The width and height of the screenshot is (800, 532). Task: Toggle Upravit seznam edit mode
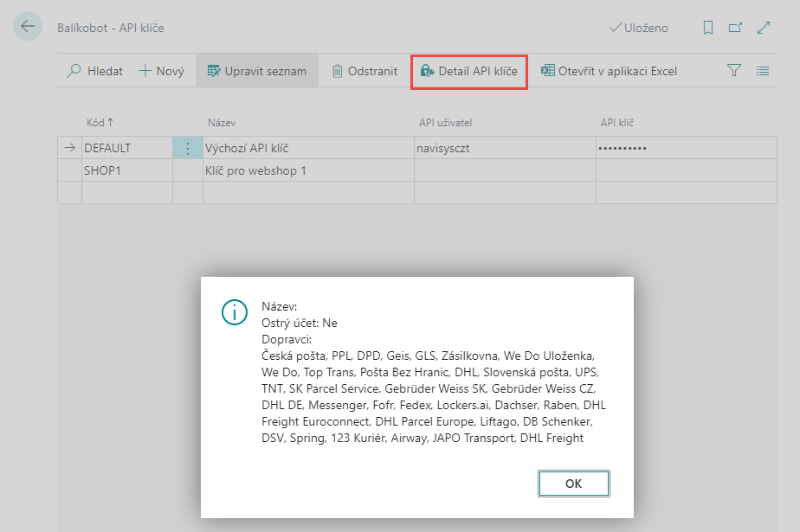coord(256,71)
